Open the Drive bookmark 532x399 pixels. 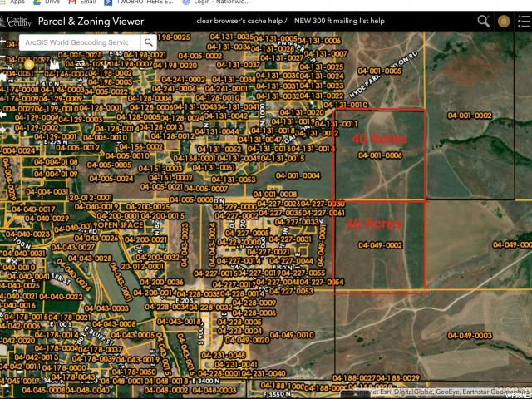47,2
